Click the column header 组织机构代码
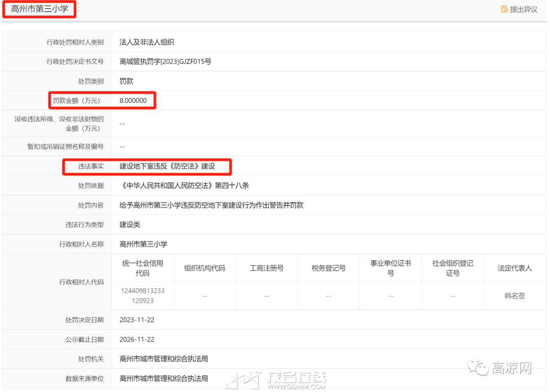550x392 pixels. pyautogui.click(x=205, y=268)
